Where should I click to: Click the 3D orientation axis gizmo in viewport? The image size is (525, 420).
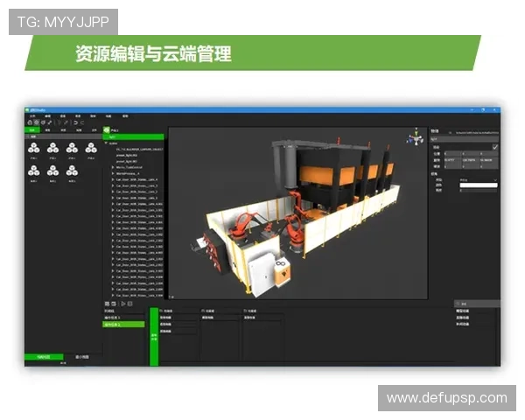[x=415, y=137]
